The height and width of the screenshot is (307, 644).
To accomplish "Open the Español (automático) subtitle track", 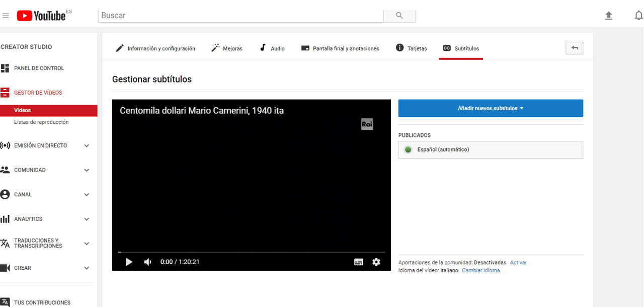I will tap(491, 150).
